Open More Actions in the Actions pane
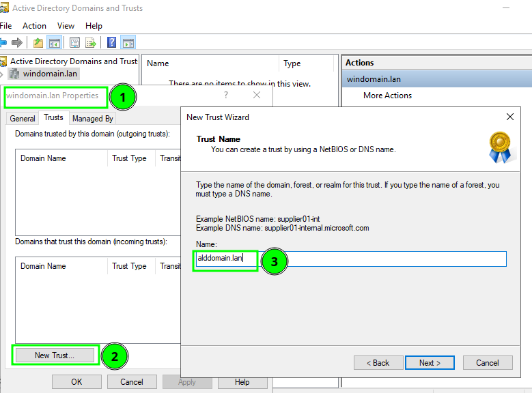The height and width of the screenshot is (393, 532). (387, 96)
